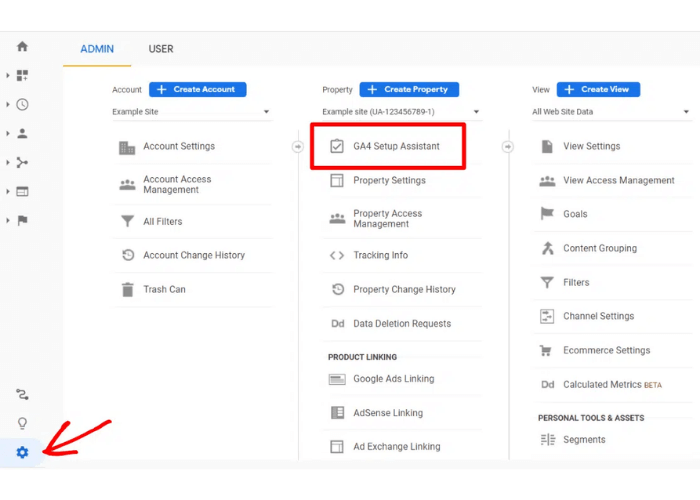Image resolution: width=700 pixels, height=500 pixels.
Task: Open the Audience person icon
Action: (22, 133)
